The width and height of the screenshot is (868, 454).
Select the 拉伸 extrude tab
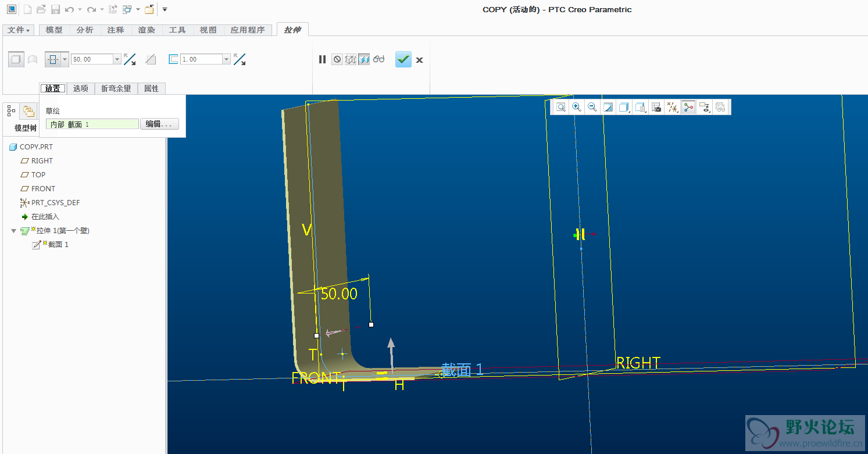(292, 30)
